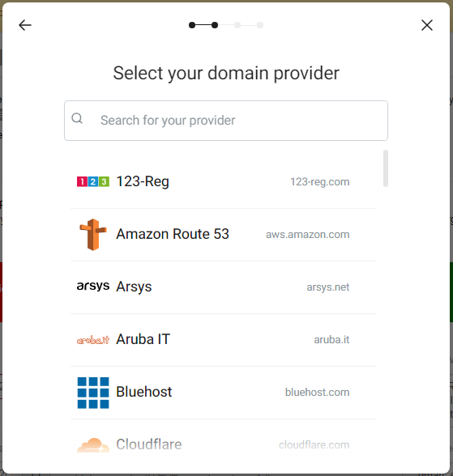
Task: Click the arsys logo icon
Action: [x=93, y=286]
